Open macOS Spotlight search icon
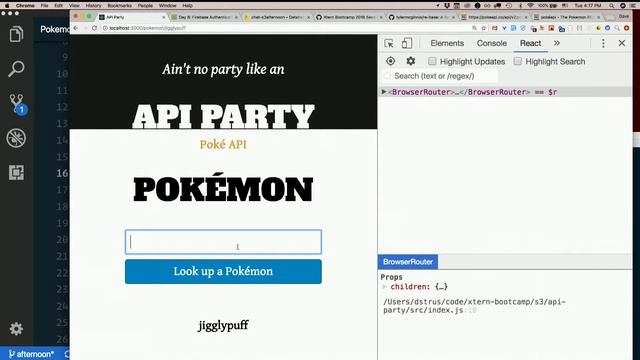Screen dimensions: 640x360 (611, 6)
